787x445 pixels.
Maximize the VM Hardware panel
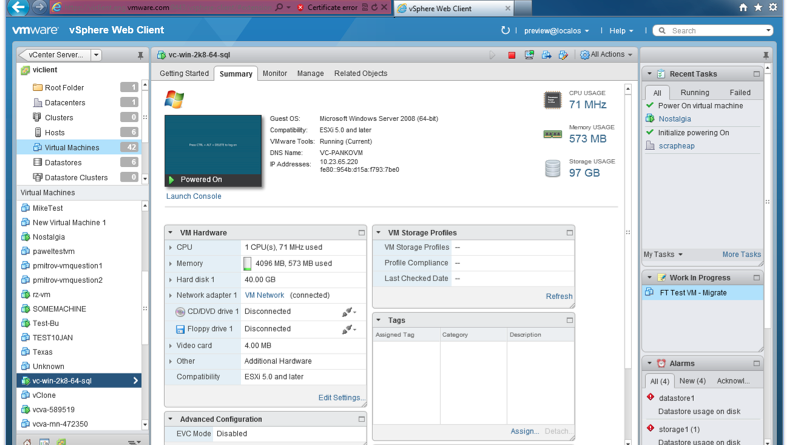coord(361,233)
